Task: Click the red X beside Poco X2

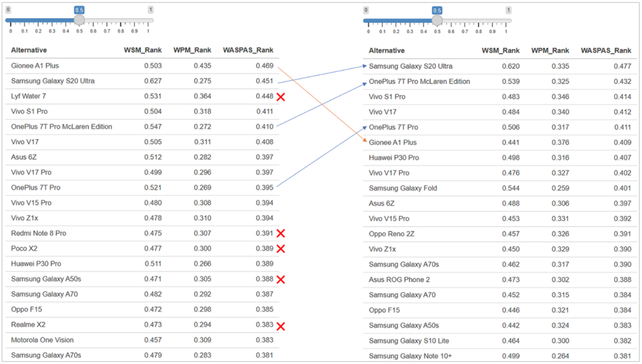Action: point(281,249)
